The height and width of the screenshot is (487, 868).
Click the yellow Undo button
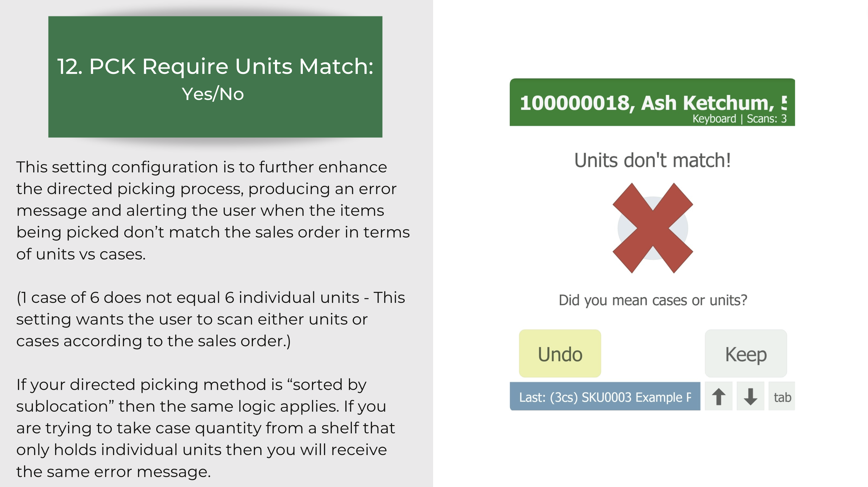click(x=560, y=353)
